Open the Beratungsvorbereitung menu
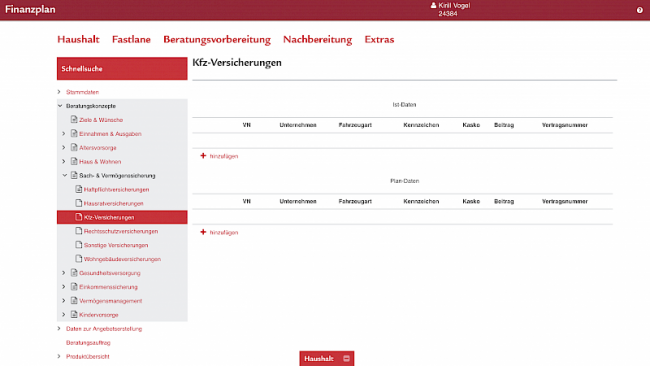Viewport: 650px width, 366px height. 217,40
